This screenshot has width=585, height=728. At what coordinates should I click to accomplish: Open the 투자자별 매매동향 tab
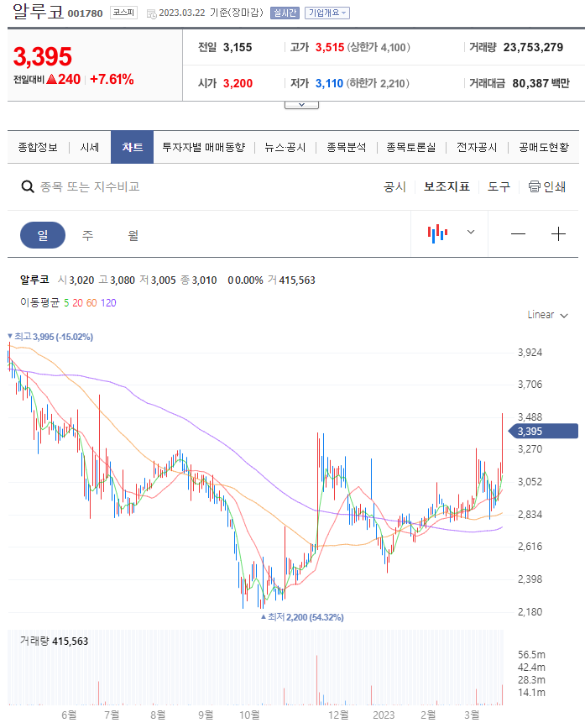[x=204, y=147]
